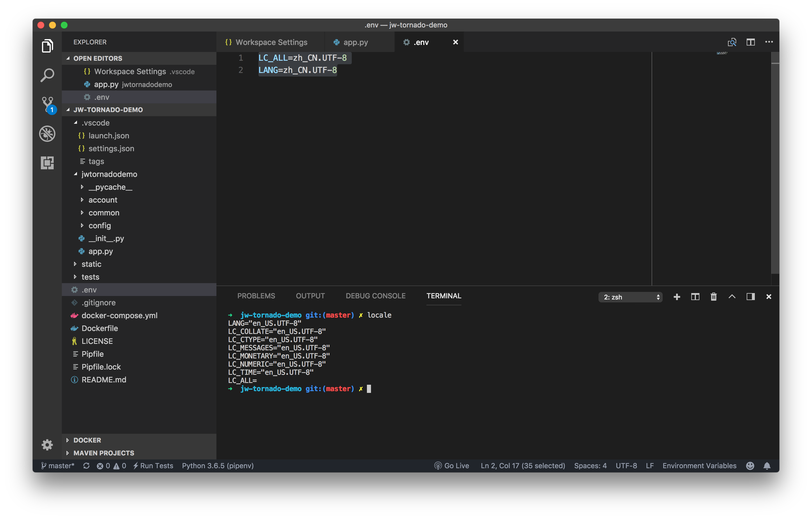Click Run Tests in the status bar
The width and height of the screenshot is (812, 519).
click(x=153, y=466)
